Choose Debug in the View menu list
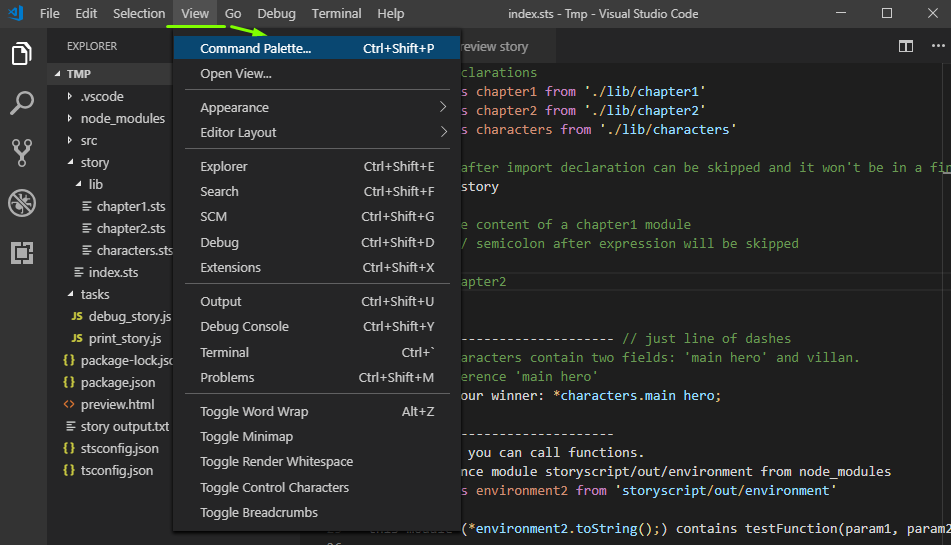 [317, 242]
